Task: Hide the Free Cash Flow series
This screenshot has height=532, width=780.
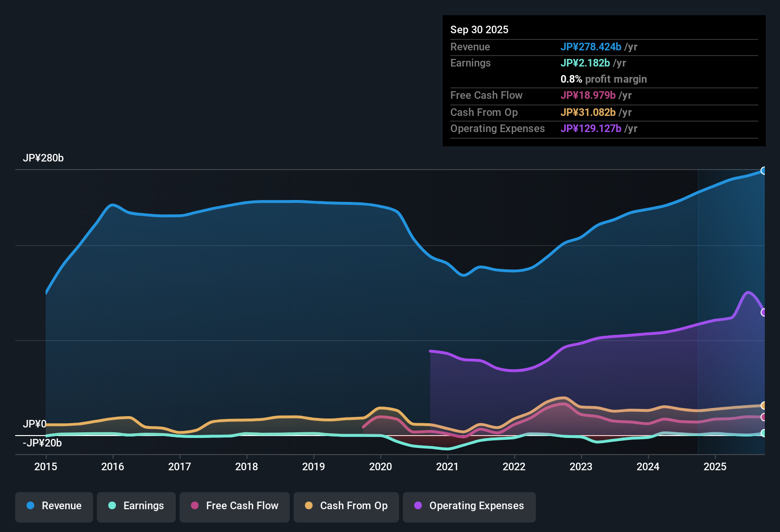Action: pos(234,506)
